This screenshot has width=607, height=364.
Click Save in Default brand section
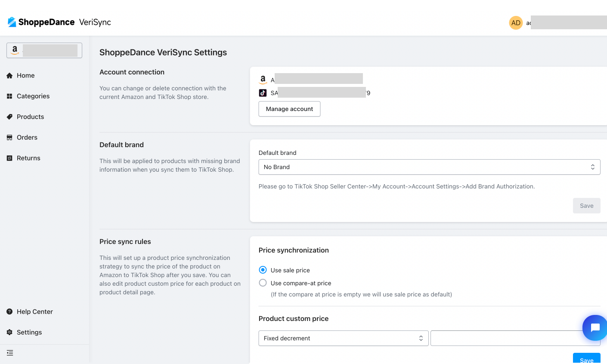[586, 206]
